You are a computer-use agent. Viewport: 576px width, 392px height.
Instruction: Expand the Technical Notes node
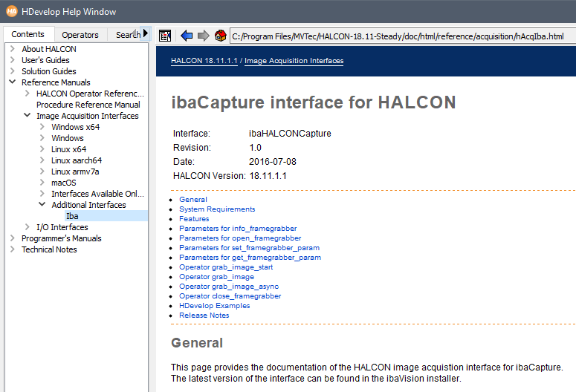coord(12,249)
